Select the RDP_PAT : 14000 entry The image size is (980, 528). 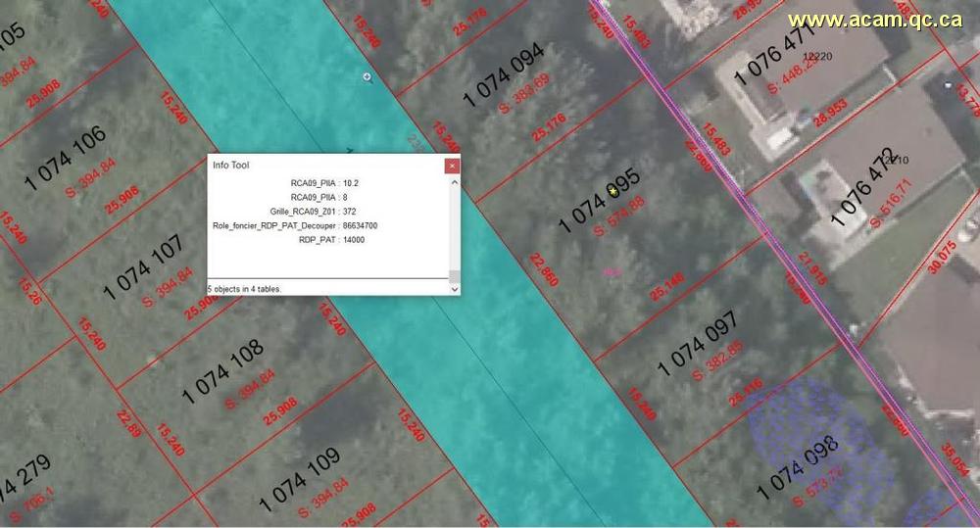pos(331,240)
